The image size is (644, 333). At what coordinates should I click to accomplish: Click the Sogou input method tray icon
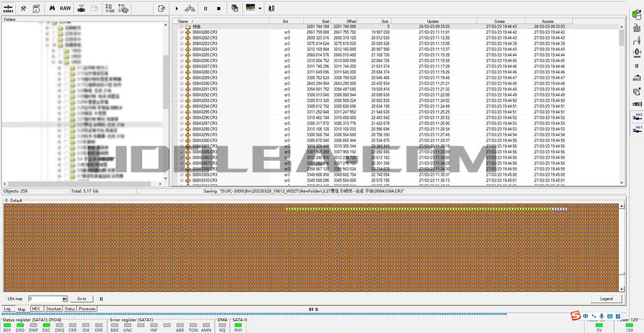[576, 317]
